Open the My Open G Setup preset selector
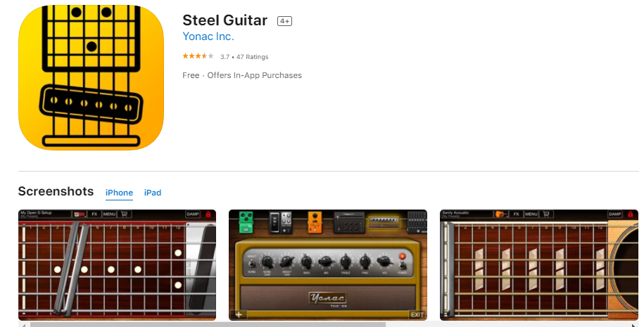Viewport: 644px width, 327px height. (x=45, y=214)
